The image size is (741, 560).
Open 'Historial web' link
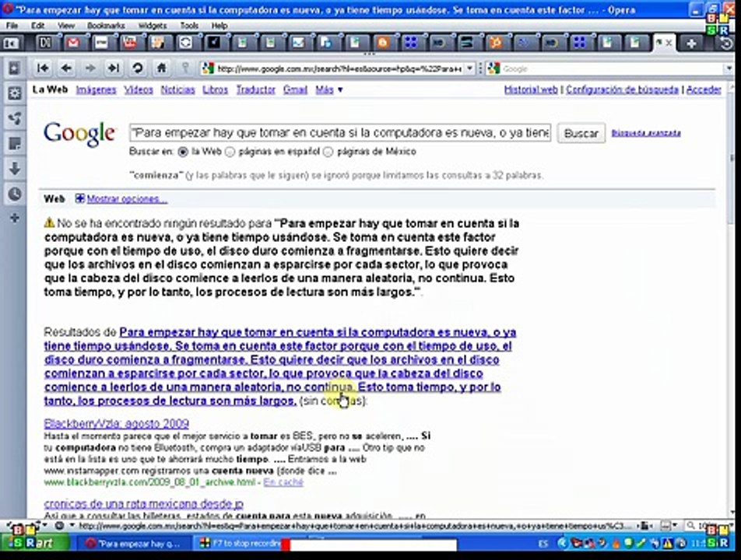[x=531, y=89]
